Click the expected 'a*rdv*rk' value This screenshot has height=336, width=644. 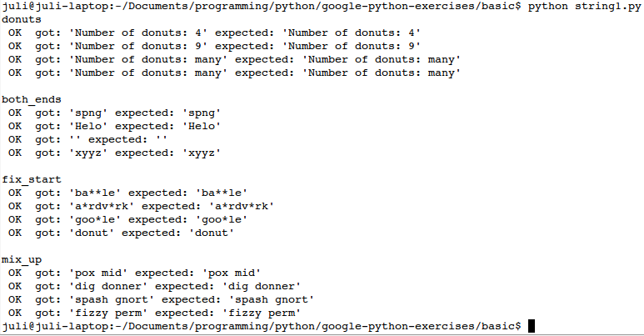coord(241,206)
